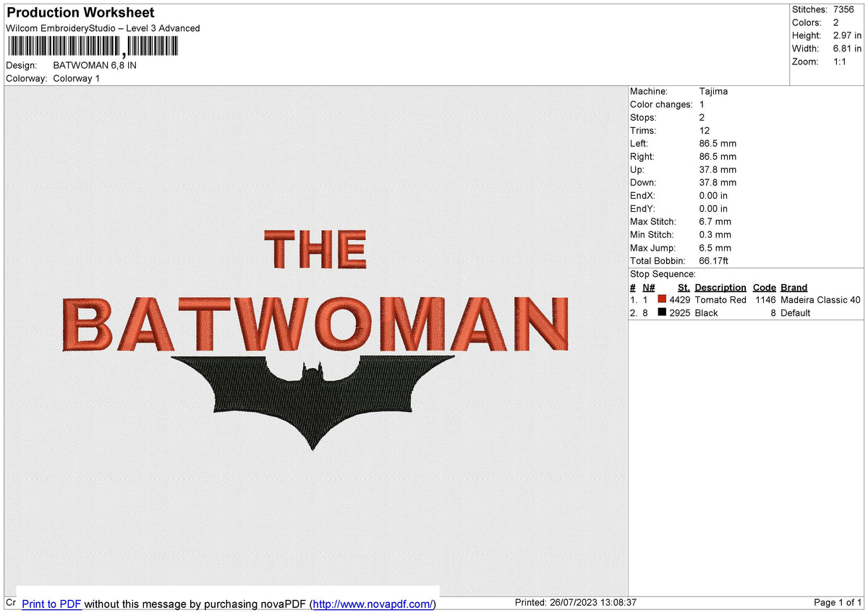Click the embroidered bat emblem preview
The height and width of the screenshot is (613, 868).
point(313,401)
